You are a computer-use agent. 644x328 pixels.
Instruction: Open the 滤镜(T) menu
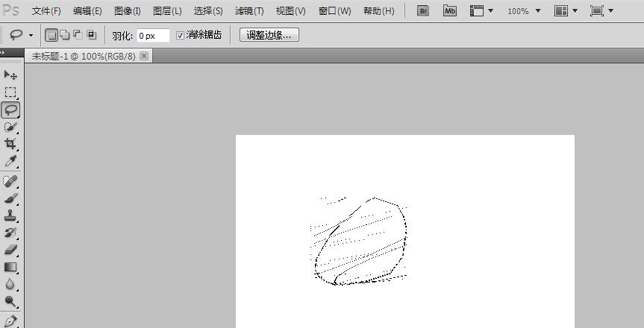pos(249,11)
